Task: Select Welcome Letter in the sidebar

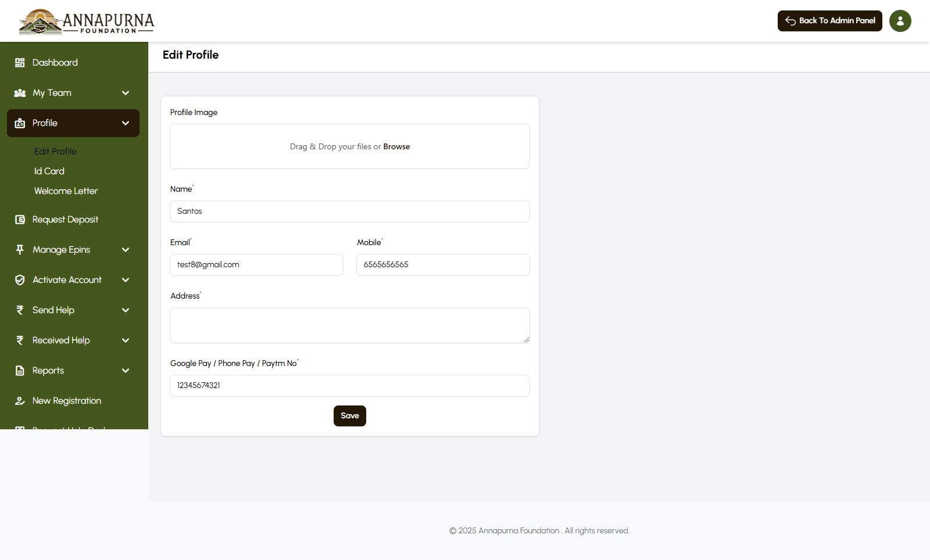Action: click(66, 191)
